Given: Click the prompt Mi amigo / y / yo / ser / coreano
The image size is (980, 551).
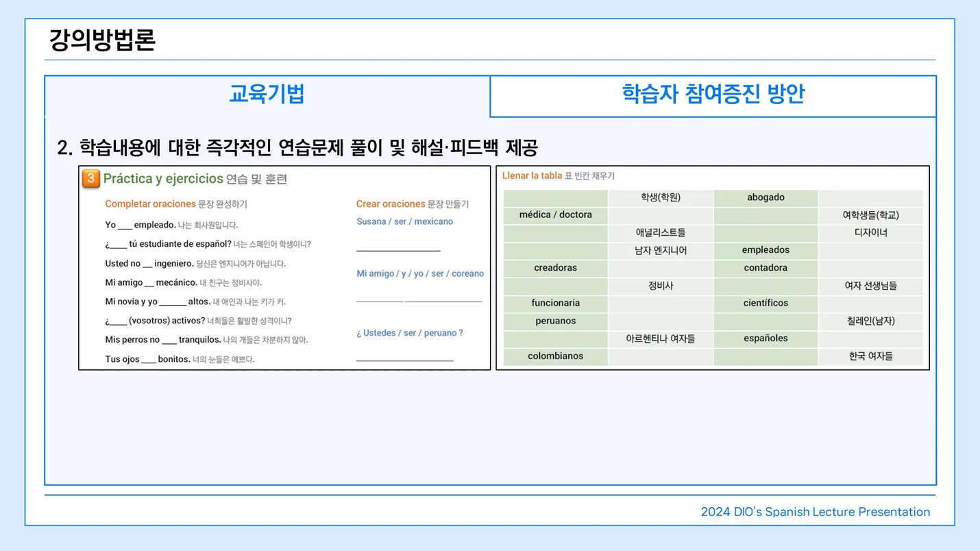Looking at the screenshot, I should point(420,273).
